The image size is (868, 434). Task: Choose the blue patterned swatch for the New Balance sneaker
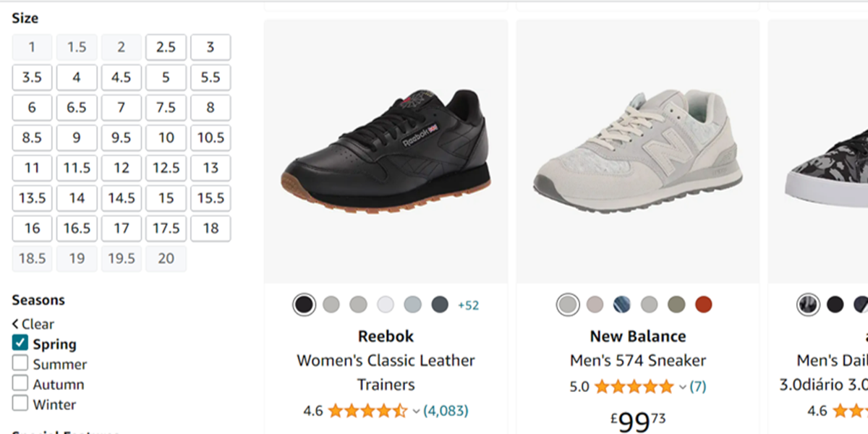point(621,305)
